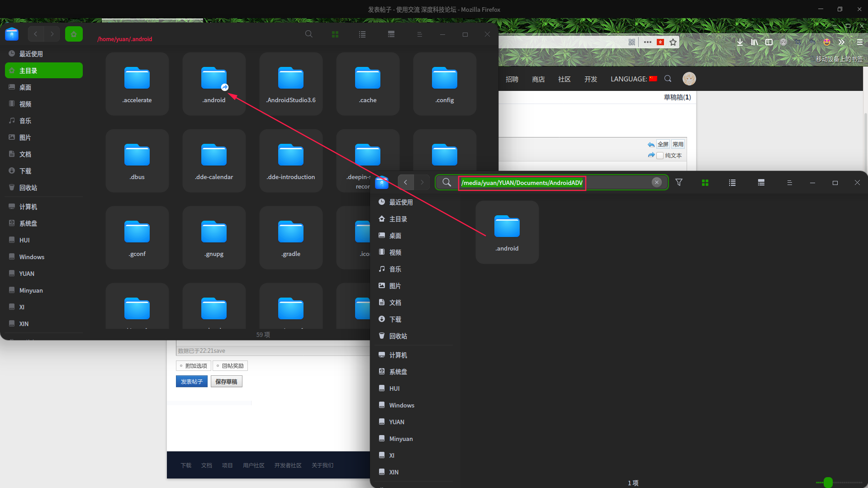The height and width of the screenshot is (488, 868).
Task: Click the filter funnel icon in file manager
Action: pos(679,182)
